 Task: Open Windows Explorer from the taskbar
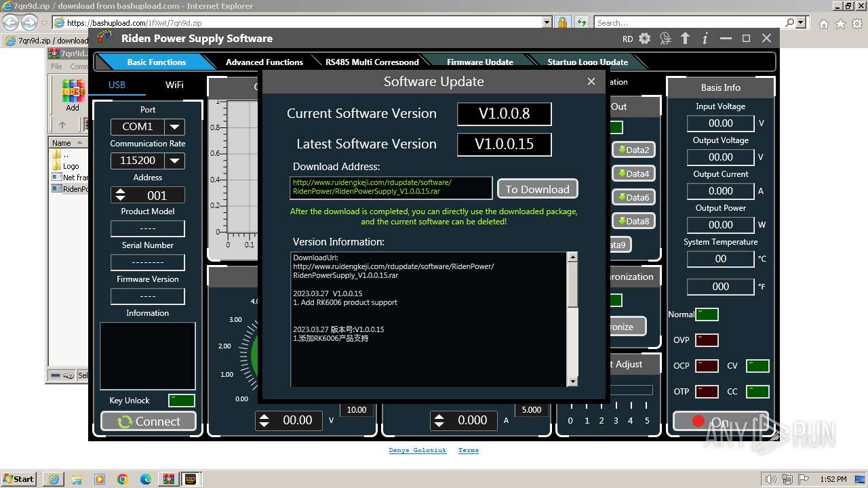(76, 479)
